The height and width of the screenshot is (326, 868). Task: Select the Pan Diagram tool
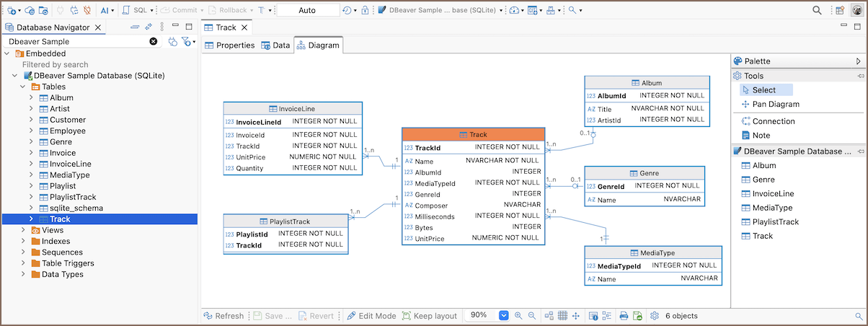[x=770, y=104]
